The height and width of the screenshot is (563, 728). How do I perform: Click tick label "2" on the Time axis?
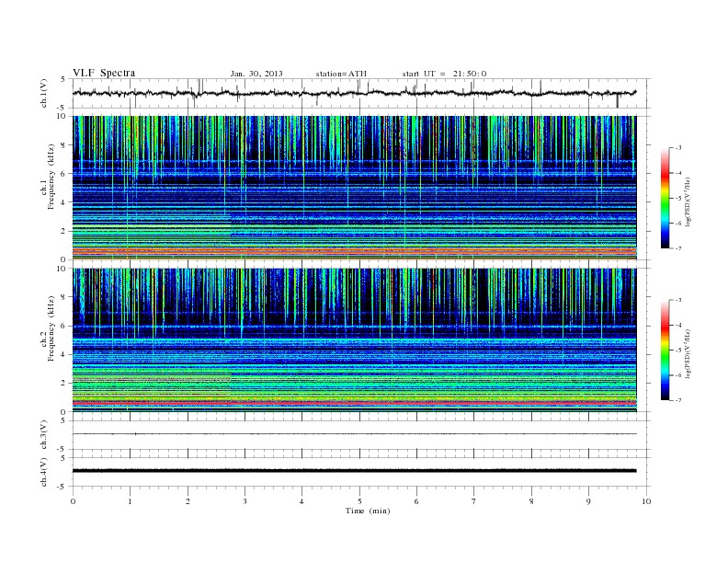pos(188,501)
